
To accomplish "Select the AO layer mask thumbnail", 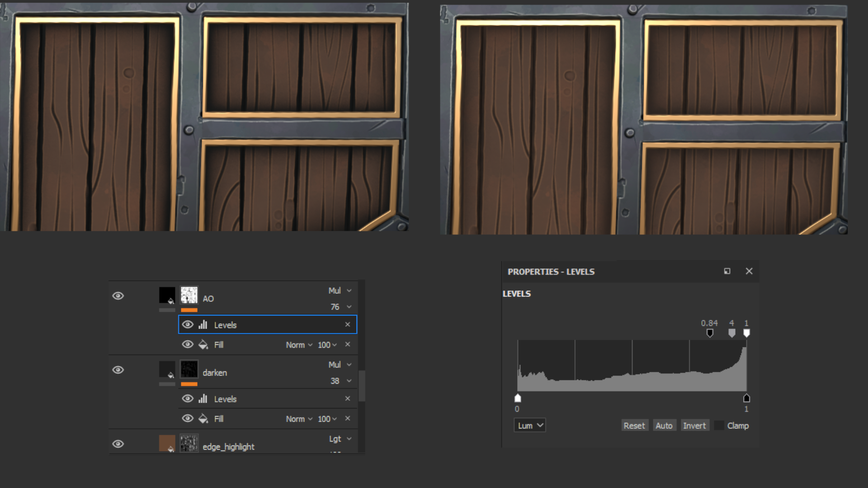I will (x=189, y=295).
